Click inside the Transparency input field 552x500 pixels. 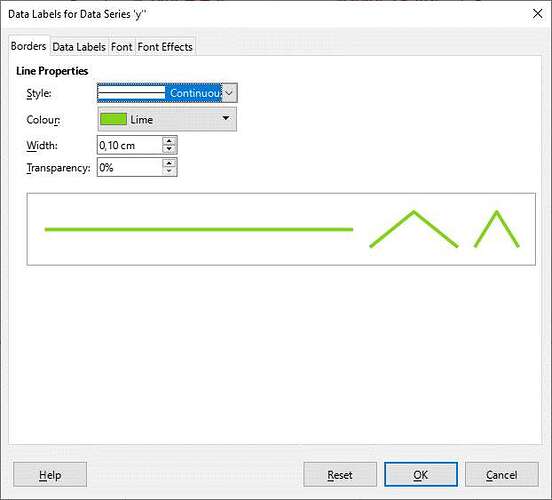pyautogui.click(x=130, y=167)
